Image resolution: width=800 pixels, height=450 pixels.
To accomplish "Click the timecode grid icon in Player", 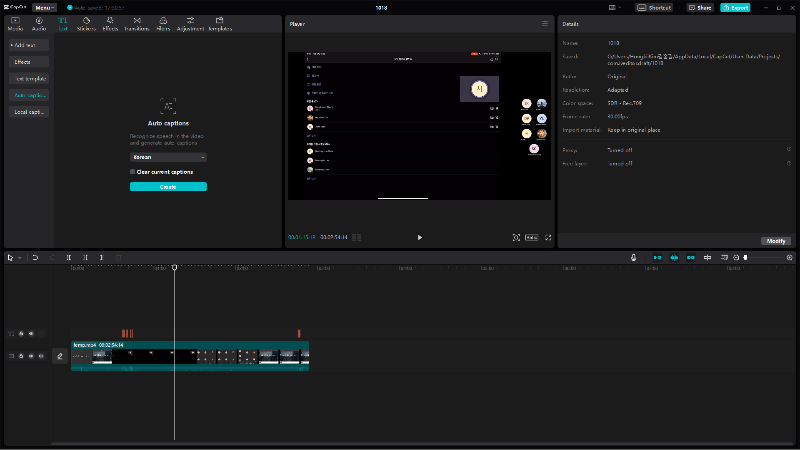I will (x=357, y=237).
